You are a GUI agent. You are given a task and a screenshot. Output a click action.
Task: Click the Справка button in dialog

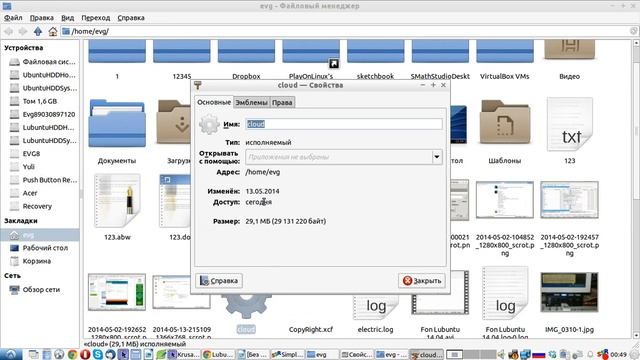219,281
